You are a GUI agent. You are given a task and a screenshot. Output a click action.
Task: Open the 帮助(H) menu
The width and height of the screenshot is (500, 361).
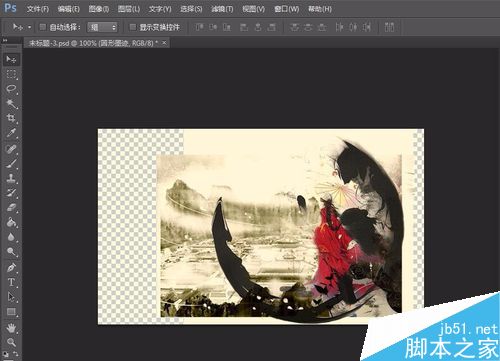tap(320, 9)
